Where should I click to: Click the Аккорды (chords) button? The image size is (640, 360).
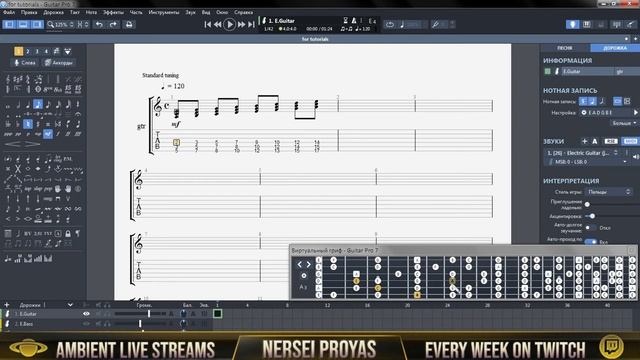(59, 63)
